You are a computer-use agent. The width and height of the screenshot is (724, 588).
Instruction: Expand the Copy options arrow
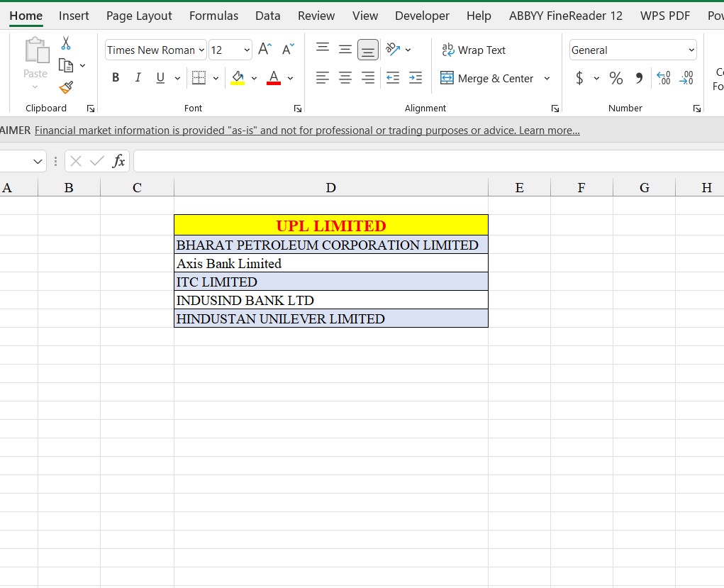(83, 65)
